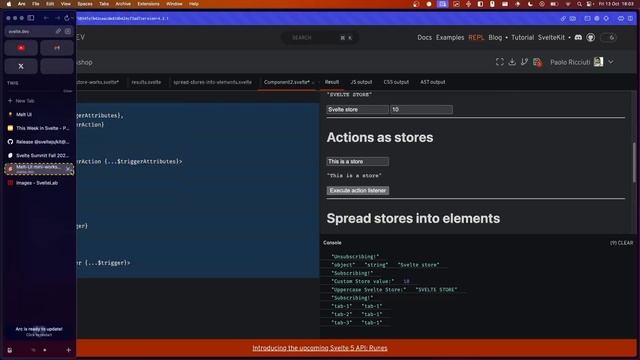The image size is (640, 360).
Task: Open the GitHub Release sveltejs/kit tab
Action: [39, 142]
